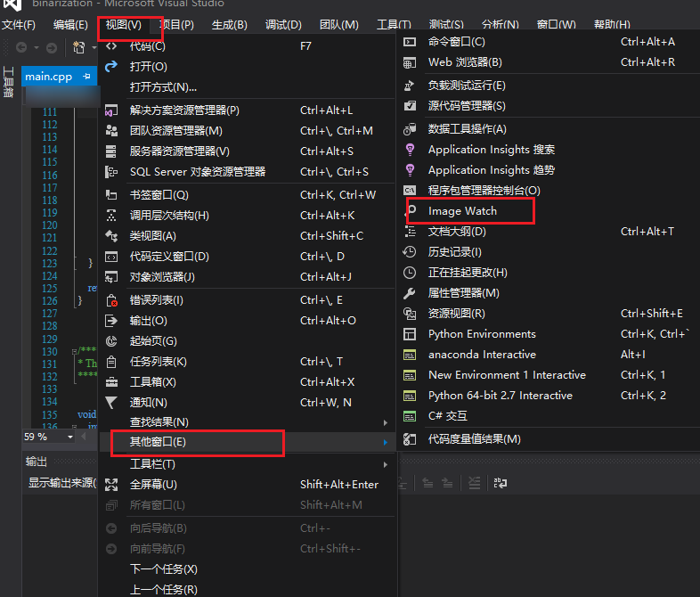
Task: Click the navigate back toolbar button
Action: 21,47
